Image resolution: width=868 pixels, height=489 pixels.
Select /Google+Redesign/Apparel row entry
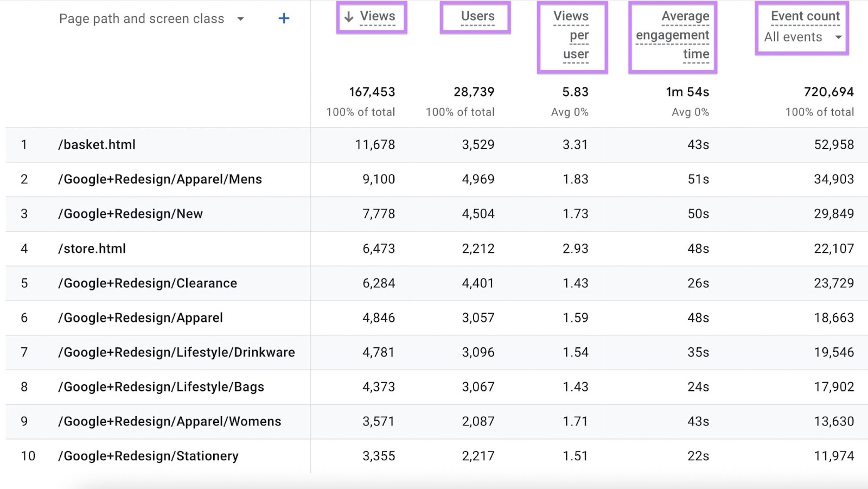tap(141, 318)
